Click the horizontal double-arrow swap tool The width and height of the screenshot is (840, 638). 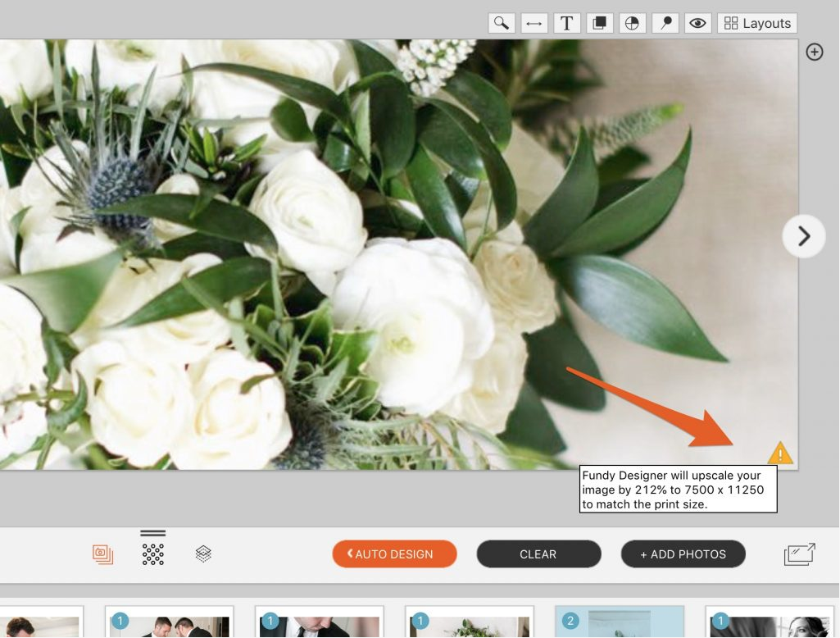point(534,23)
